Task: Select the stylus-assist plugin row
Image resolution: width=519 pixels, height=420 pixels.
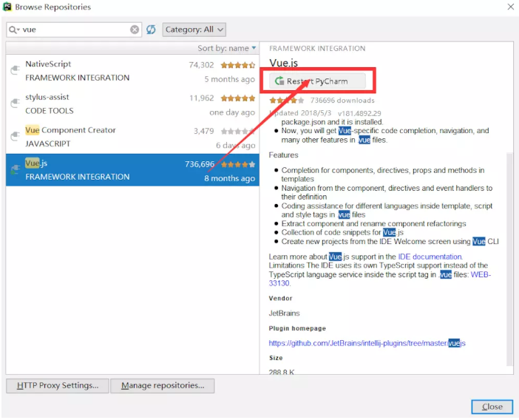Action: 132,104
